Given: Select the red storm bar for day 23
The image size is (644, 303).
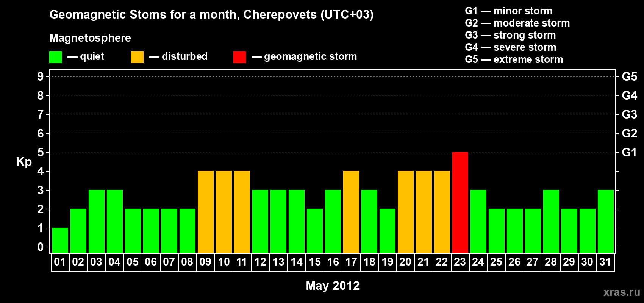Looking at the screenshot, I should (460, 202).
